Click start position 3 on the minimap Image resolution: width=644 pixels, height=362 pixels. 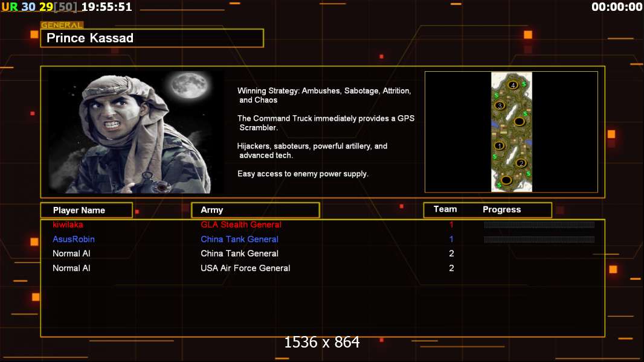pyautogui.click(x=500, y=106)
